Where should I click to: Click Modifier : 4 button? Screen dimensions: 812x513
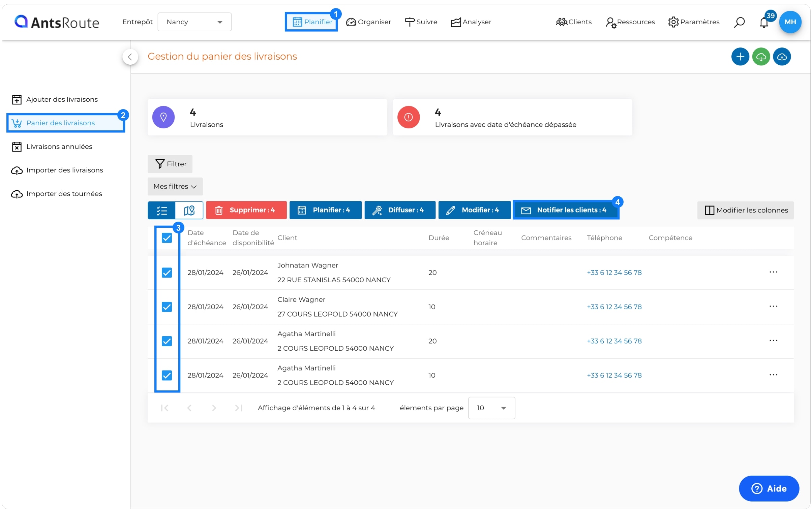[x=475, y=210]
